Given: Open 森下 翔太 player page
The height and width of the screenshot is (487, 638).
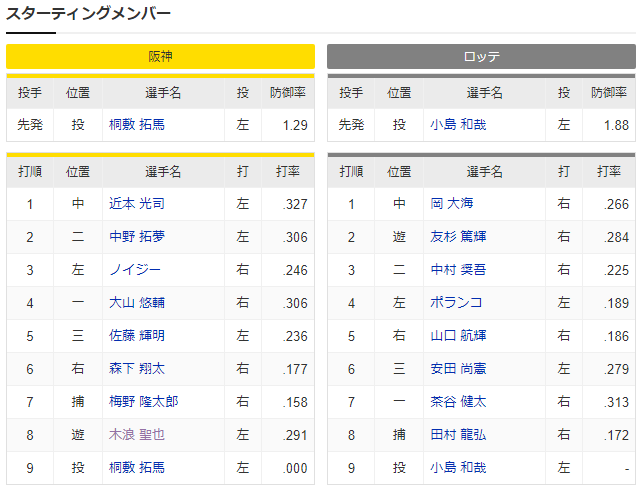Looking at the screenshot, I should (137, 369).
